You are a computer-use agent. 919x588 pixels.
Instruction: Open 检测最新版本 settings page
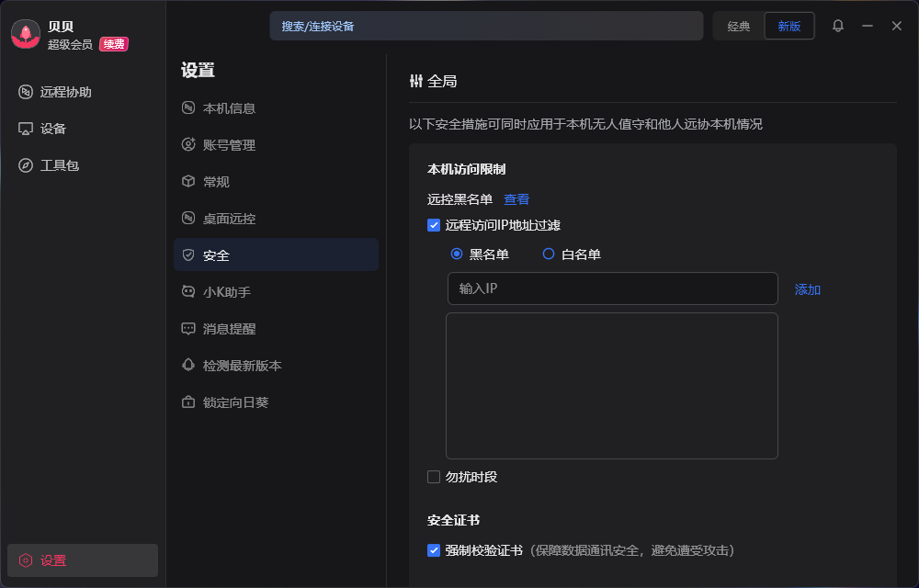242,366
